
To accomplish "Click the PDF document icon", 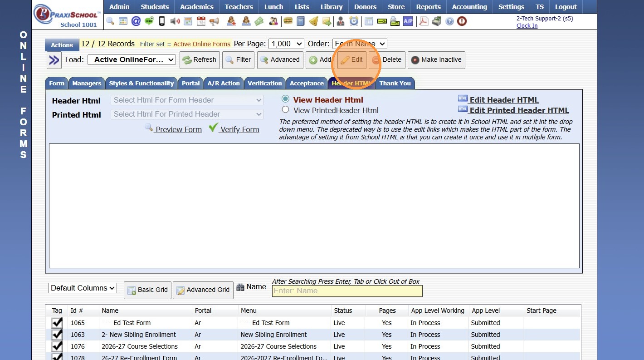I will pos(424,21).
